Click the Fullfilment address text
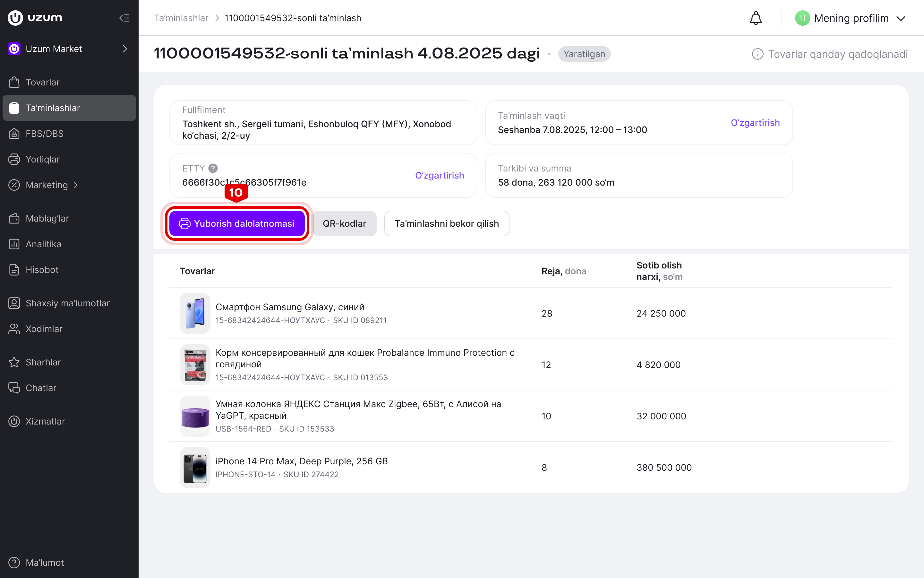 point(317,130)
